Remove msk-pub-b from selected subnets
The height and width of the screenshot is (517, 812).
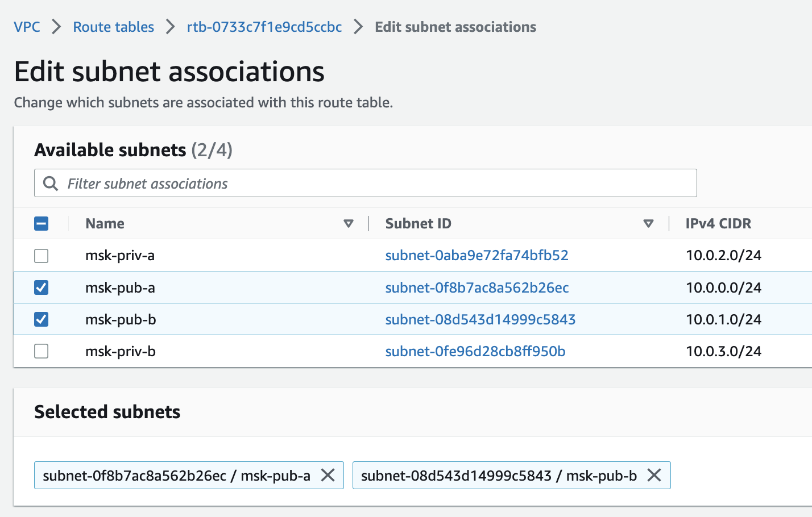(x=654, y=475)
